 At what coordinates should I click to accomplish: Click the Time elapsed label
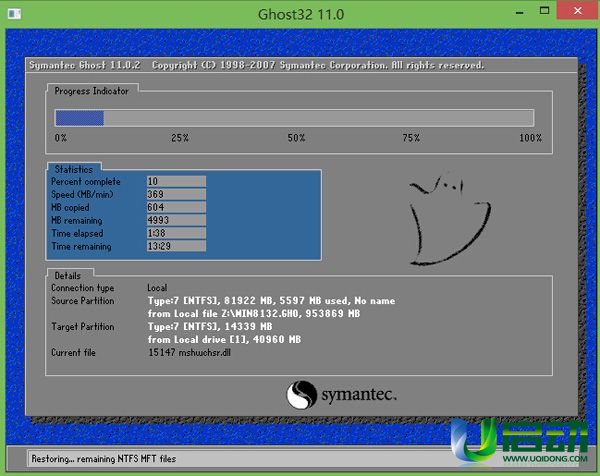[77, 233]
